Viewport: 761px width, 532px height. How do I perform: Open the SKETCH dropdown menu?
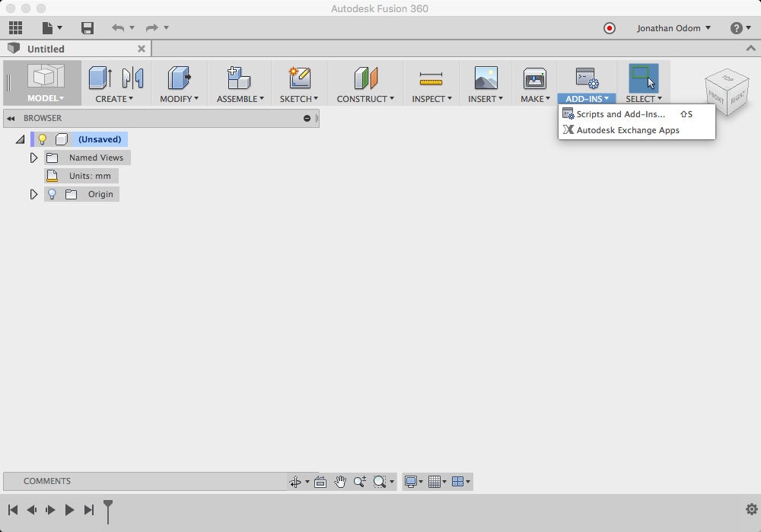pos(299,98)
